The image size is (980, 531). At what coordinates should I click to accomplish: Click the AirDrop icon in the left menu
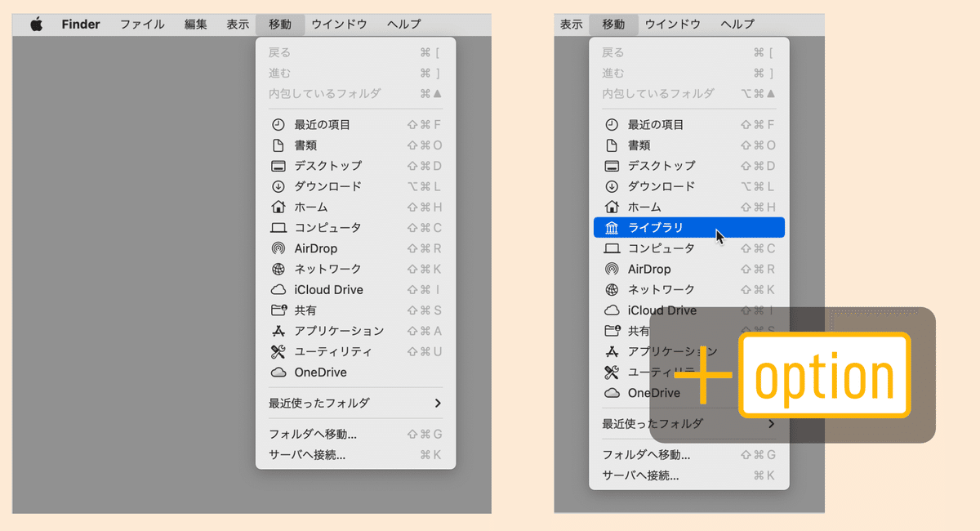(x=278, y=248)
